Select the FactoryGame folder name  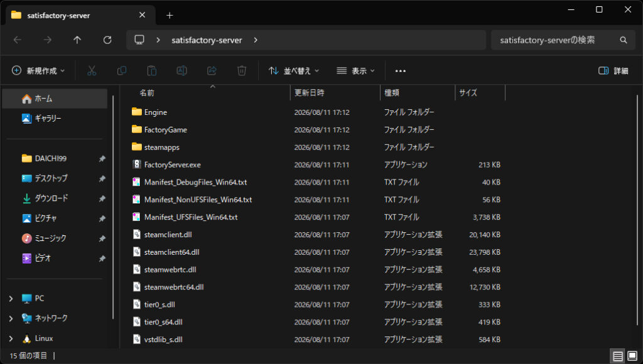tap(166, 129)
